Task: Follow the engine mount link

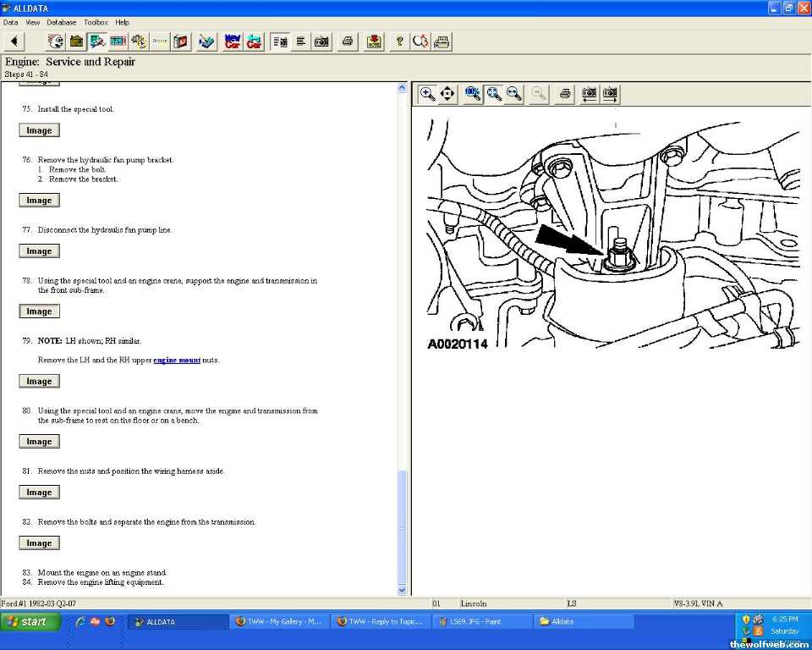Action: [177, 361]
